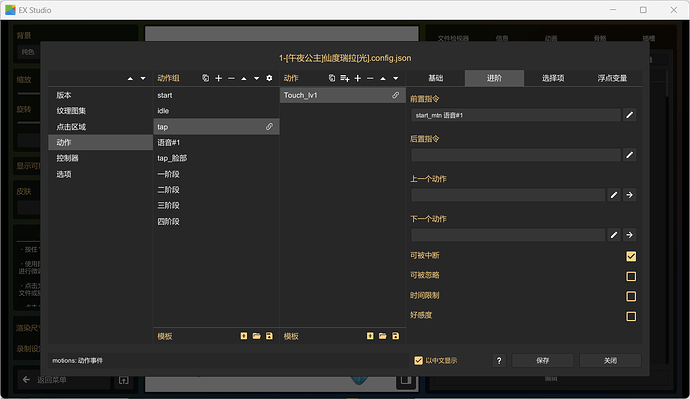Select the 一阶段 motion group
This screenshot has height=399, width=690.
point(216,174)
